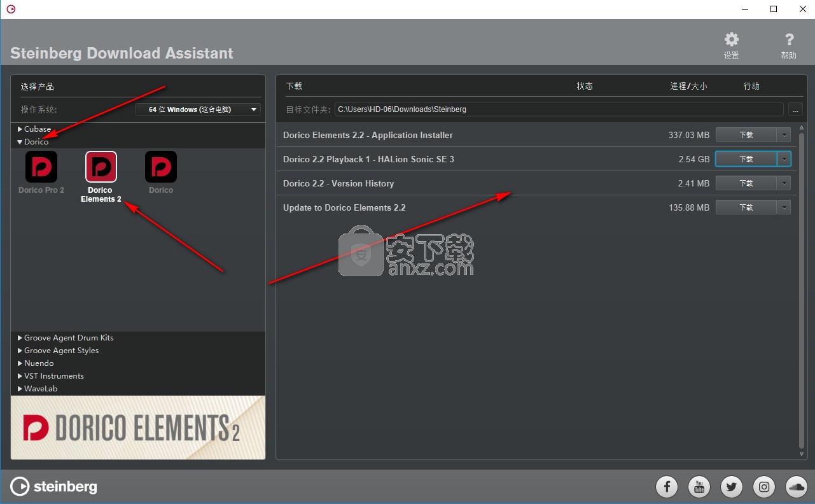
Task: Open the operating system dropdown
Action: click(x=198, y=109)
